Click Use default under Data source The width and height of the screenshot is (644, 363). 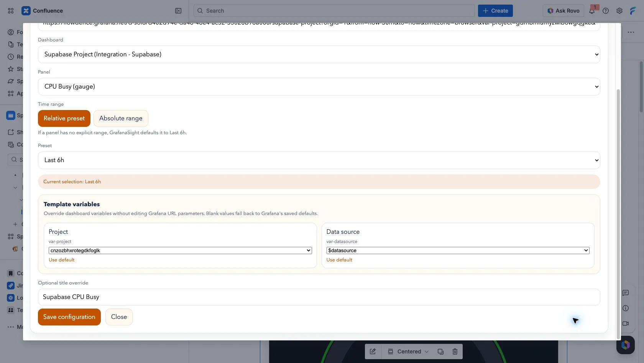(339, 260)
